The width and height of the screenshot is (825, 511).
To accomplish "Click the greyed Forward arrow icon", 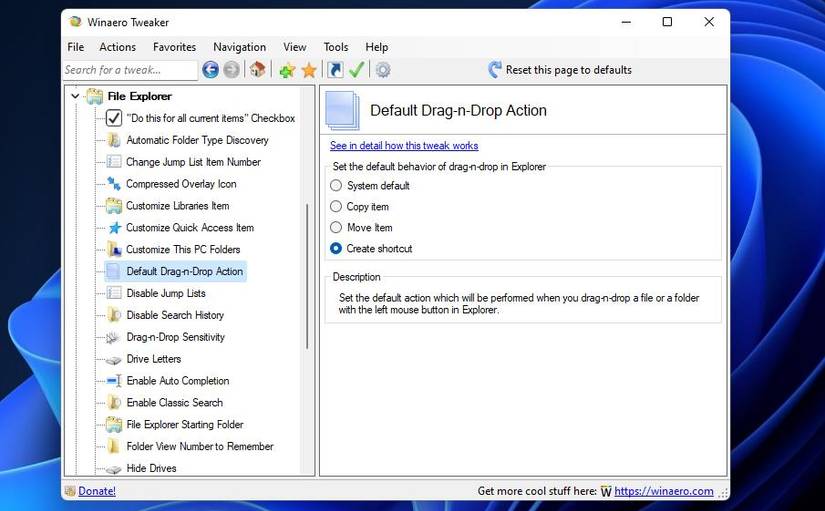I will point(232,69).
